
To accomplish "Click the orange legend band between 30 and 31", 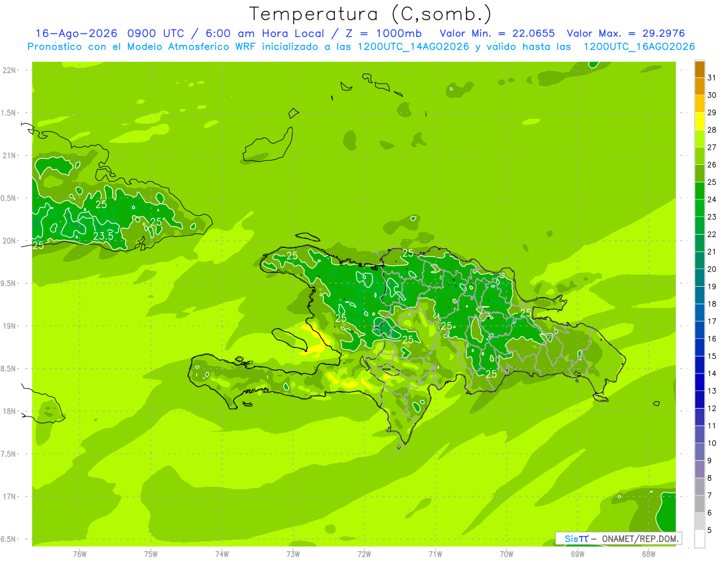I will [699, 87].
